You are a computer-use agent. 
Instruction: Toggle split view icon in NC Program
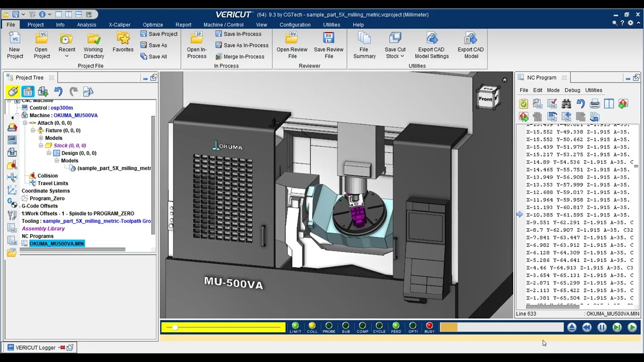(609, 104)
